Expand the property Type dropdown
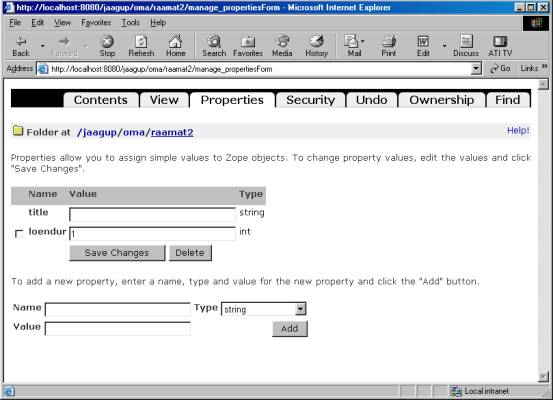 (x=300, y=309)
